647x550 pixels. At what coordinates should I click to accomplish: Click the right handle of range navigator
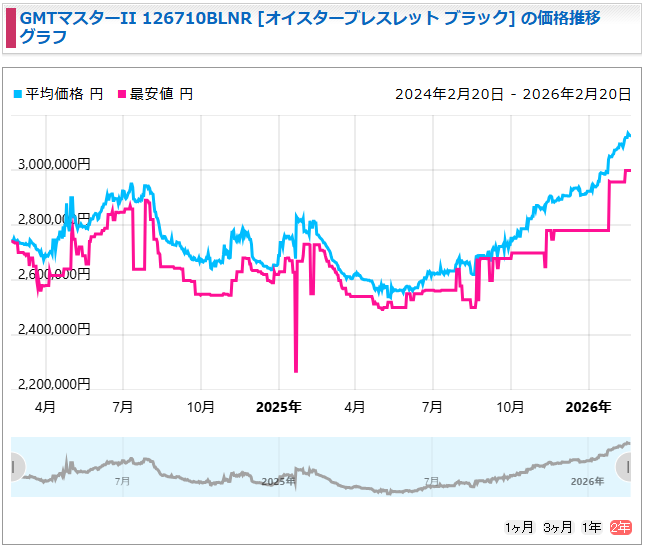(x=625, y=467)
